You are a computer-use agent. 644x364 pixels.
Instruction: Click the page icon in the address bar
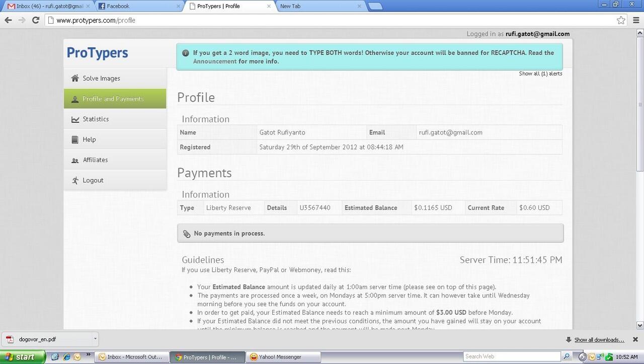(50, 20)
